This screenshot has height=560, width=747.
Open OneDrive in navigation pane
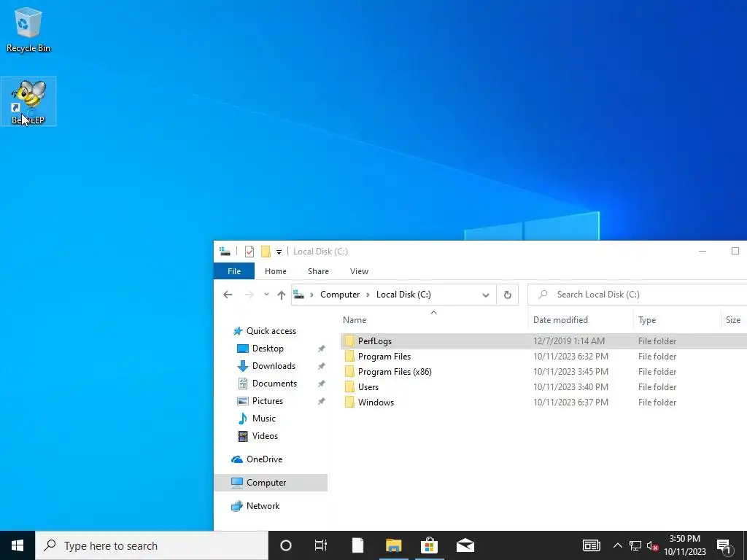pos(264,459)
